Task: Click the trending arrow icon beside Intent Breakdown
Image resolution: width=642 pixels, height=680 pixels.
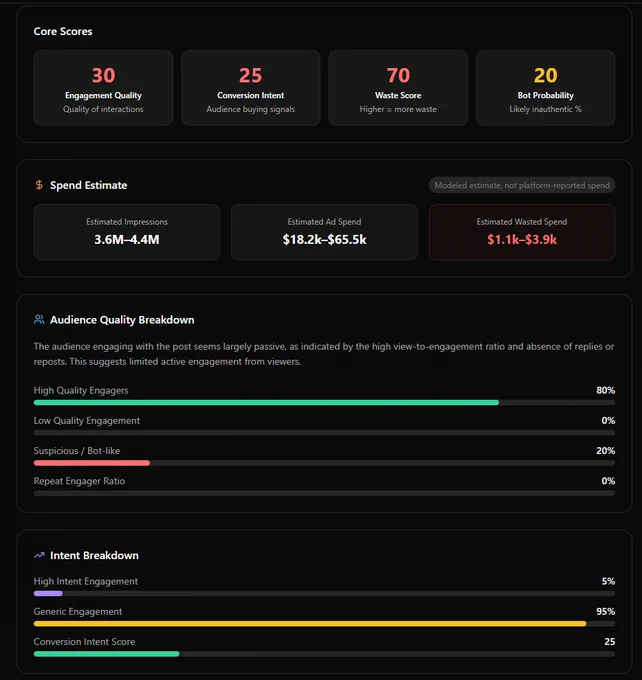Action: point(39,555)
